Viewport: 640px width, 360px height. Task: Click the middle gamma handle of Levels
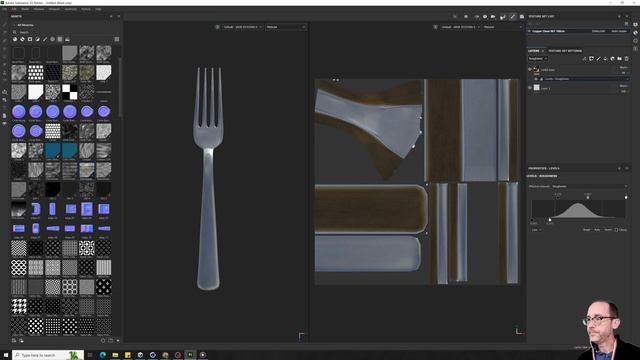tap(588, 198)
